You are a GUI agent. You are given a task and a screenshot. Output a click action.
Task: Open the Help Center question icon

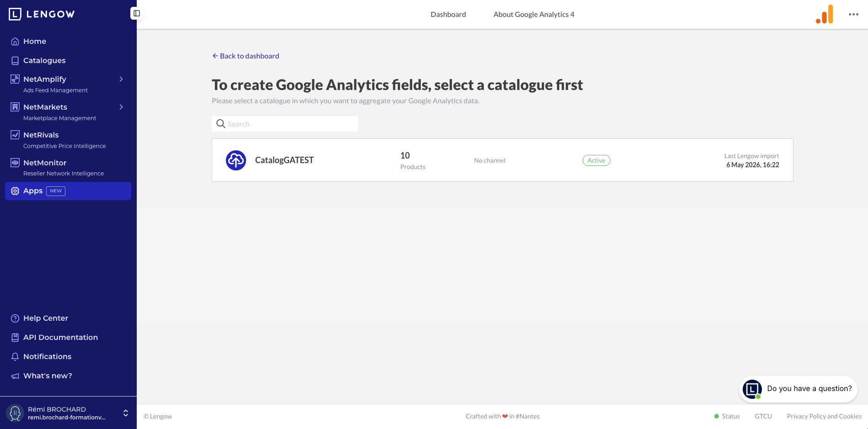point(15,318)
